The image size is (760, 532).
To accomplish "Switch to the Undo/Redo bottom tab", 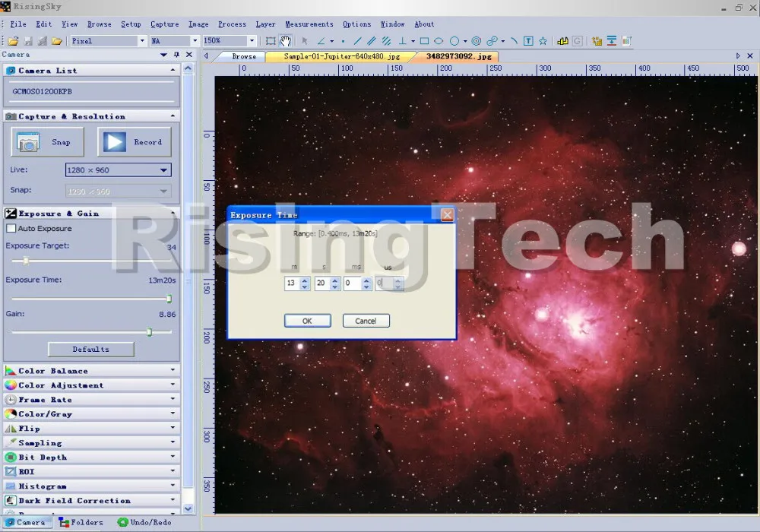I will click(144, 522).
